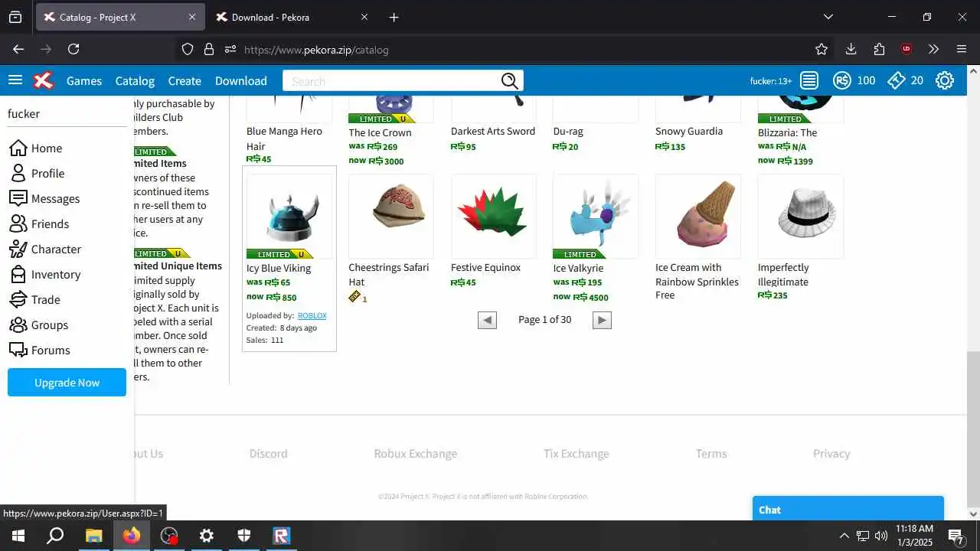Viewport: 980px width, 551px height.
Task: Open the Discord footer link
Action: pyautogui.click(x=268, y=453)
